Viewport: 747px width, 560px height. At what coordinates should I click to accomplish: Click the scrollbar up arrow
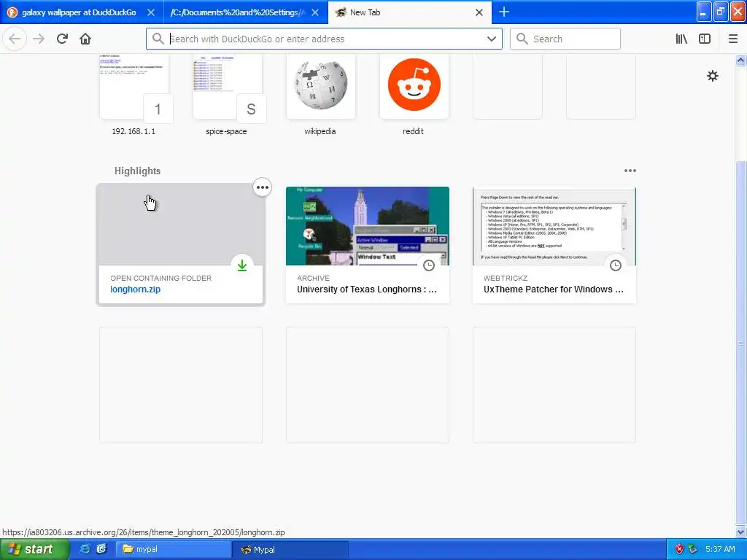pyautogui.click(x=740, y=60)
